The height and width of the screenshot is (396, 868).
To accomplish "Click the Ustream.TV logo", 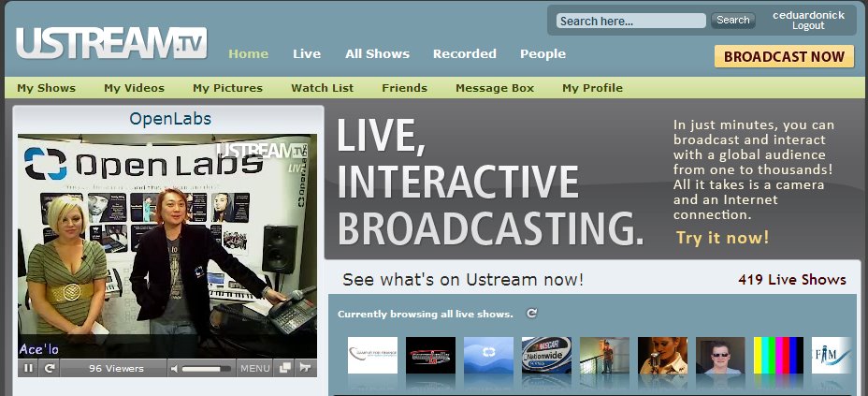I will [111, 43].
